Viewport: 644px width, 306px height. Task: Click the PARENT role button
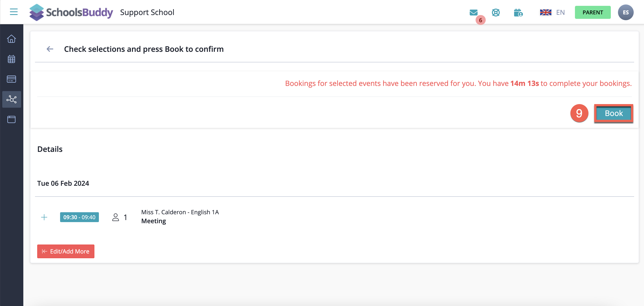coord(592,12)
